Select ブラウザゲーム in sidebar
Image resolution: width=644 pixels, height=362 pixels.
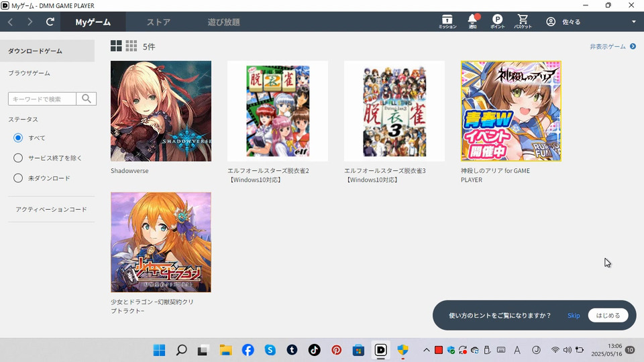[x=29, y=73]
